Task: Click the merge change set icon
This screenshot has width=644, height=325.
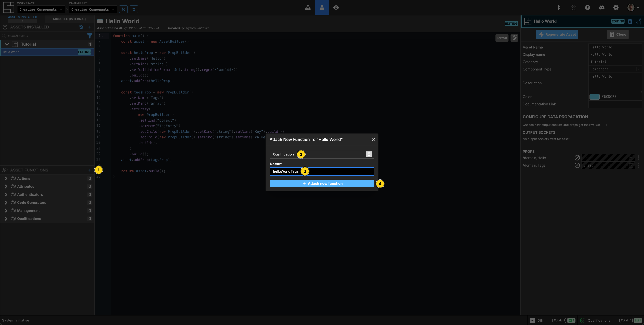Action: 123,9
